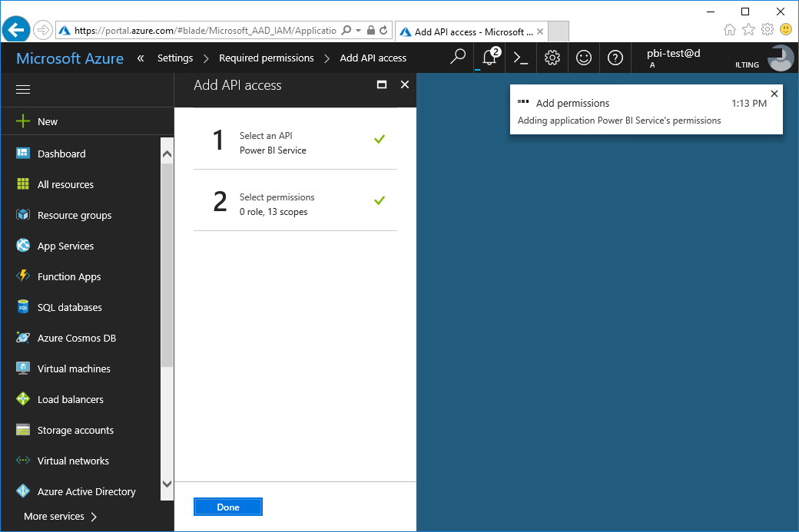The height and width of the screenshot is (532, 799).
Task: Click the address bar search magnifier icon
Action: [346, 31]
